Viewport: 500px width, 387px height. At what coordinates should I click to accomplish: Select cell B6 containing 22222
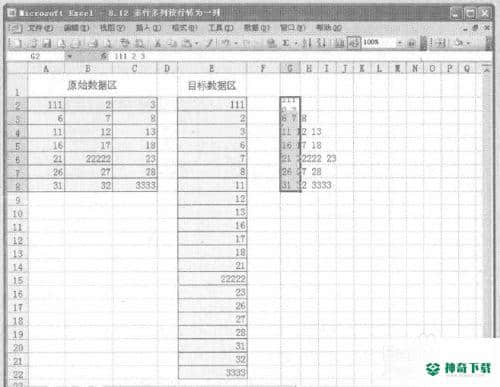tap(89, 158)
